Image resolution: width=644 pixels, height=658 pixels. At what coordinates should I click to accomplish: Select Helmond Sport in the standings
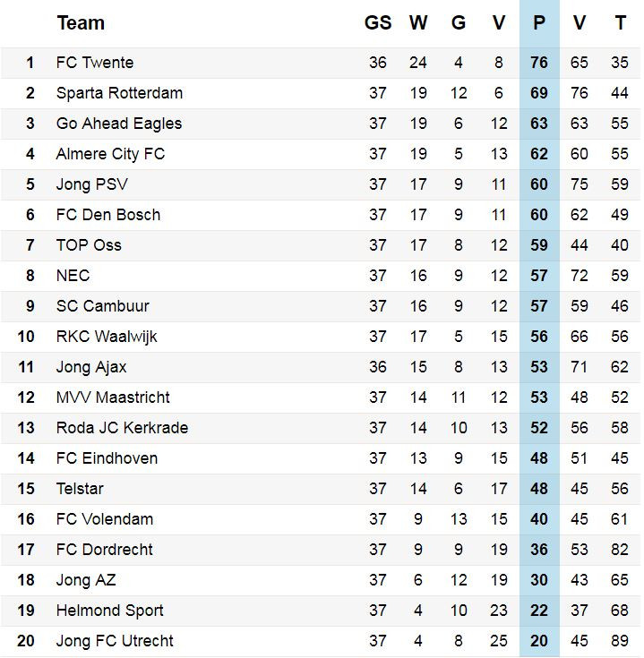pos(109,611)
